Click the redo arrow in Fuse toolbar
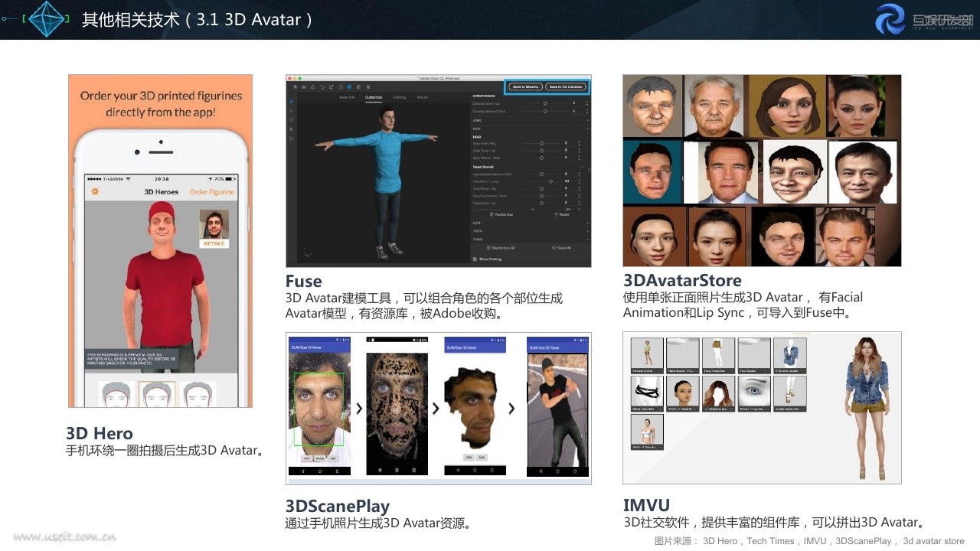 click(x=331, y=86)
